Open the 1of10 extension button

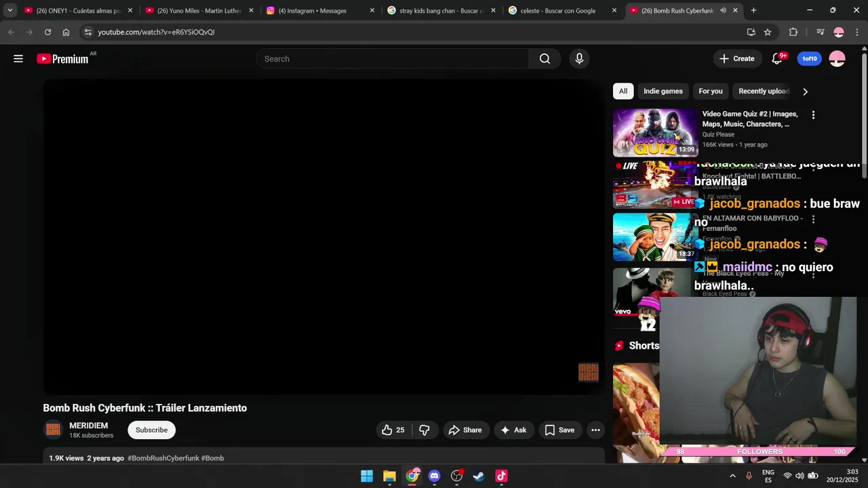click(x=810, y=59)
